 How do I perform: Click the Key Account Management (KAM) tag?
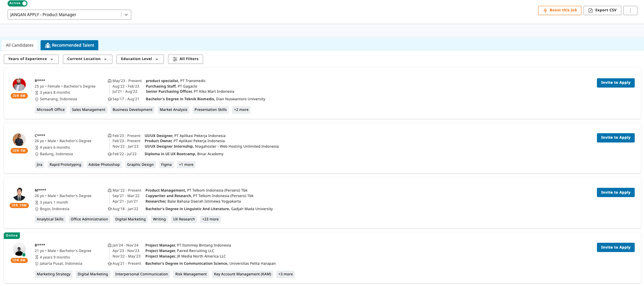click(x=243, y=274)
